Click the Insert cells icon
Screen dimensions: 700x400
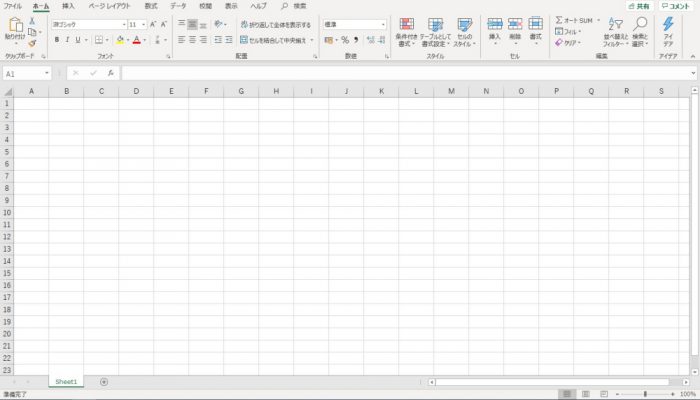coord(495,24)
